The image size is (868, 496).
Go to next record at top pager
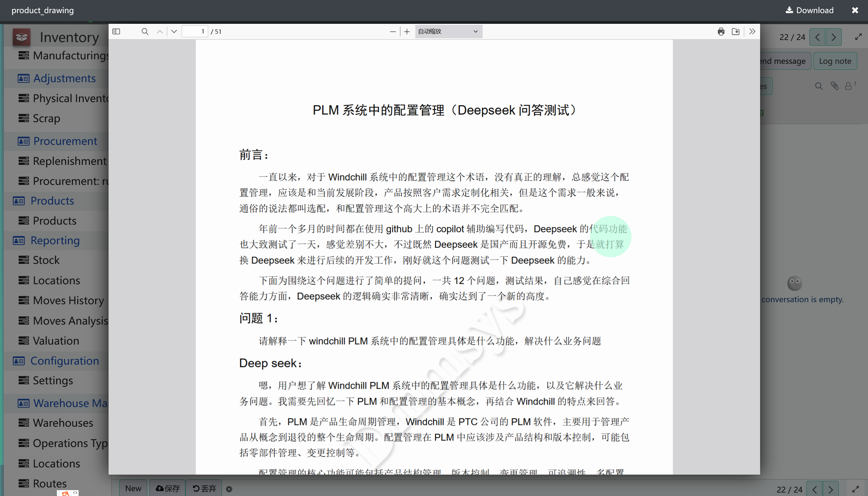834,37
